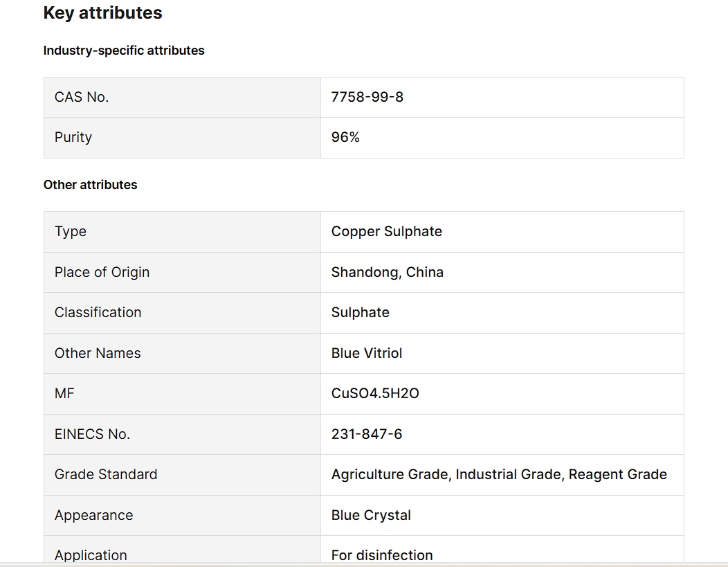Click the Sulphate value in Classification row
Viewport: 728px width, 567px height.
tap(360, 312)
